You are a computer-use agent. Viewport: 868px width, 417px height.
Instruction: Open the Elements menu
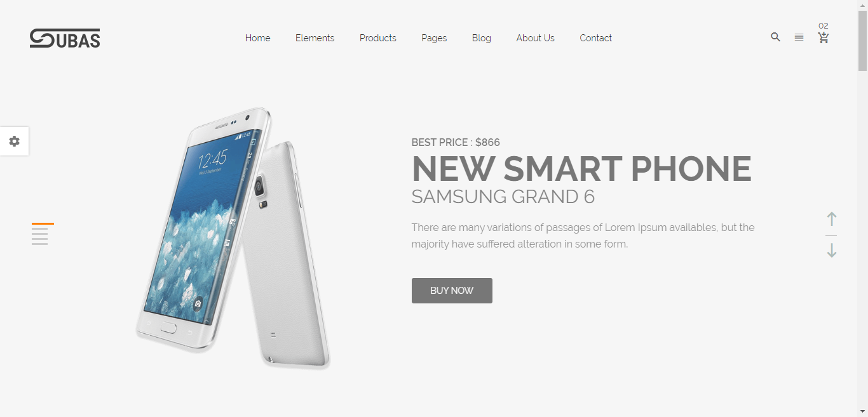tap(315, 38)
